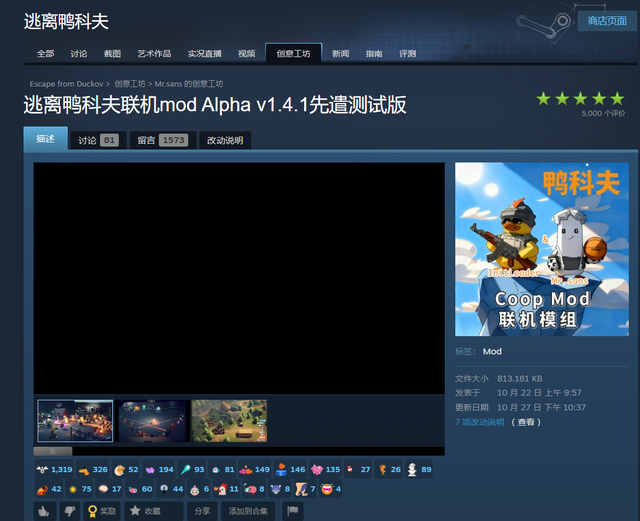Select the 描述 description tab
Image resolution: width=640 pixels, height=521 pixels.
point(45,138)
